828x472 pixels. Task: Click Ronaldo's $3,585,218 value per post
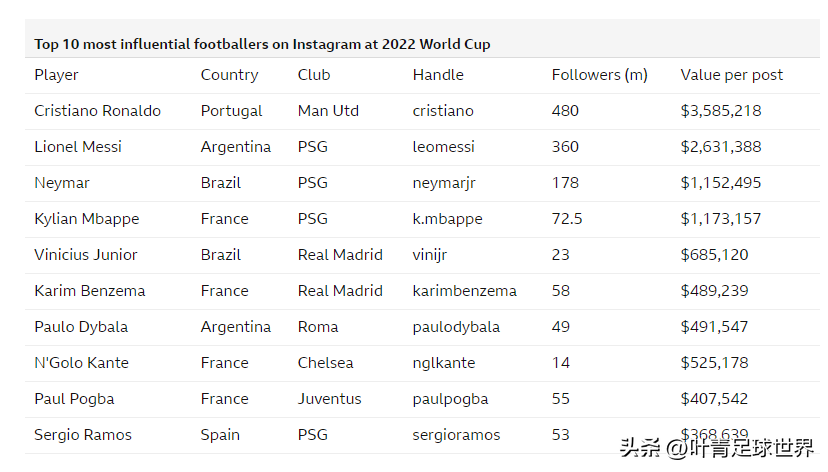(x=721, y=111)
